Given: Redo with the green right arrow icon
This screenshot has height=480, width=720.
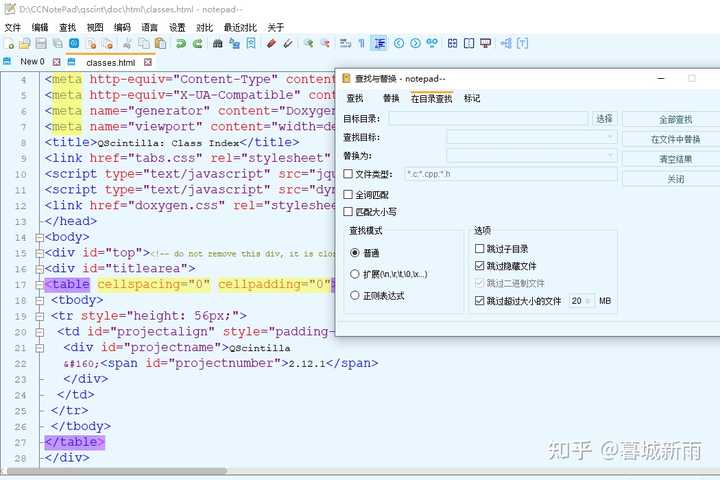Looking at the screenshot, I should 197,44.
